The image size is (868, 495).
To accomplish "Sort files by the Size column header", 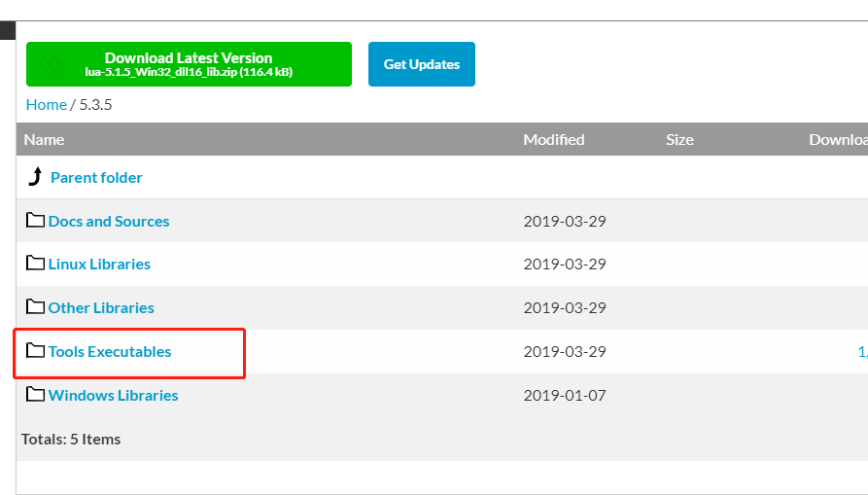I will click(679, 139).
